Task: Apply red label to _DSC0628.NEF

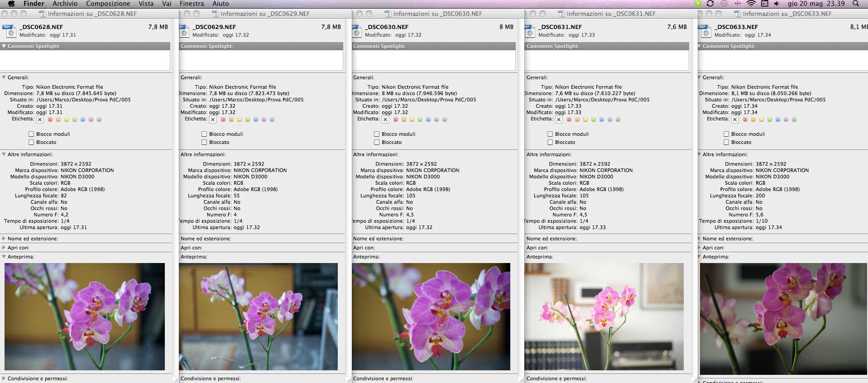Action: 50,120
